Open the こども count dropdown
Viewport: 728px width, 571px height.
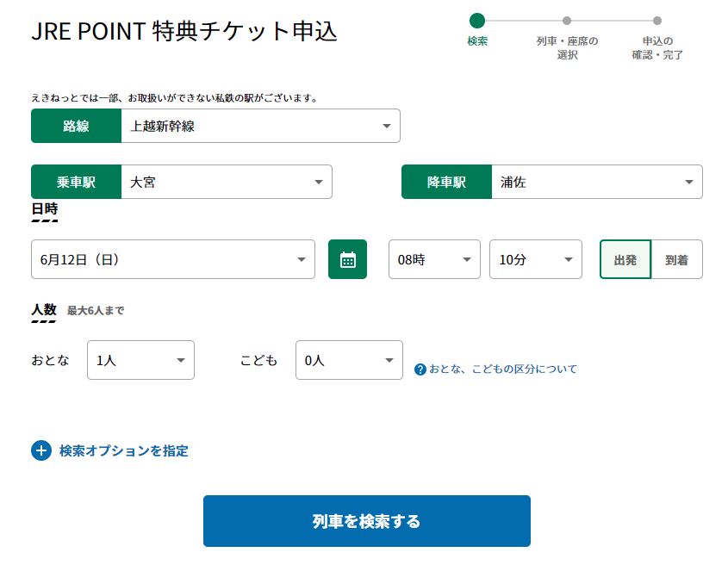[x=349, y=360]
